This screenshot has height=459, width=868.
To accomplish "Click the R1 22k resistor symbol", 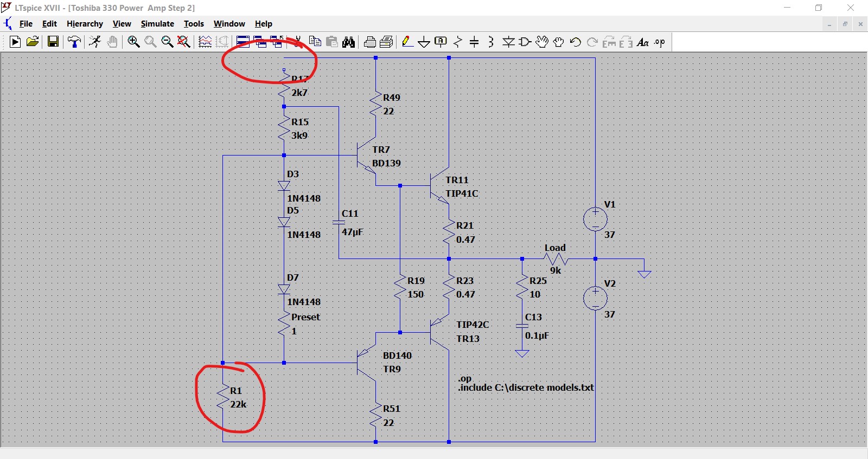I will click(223, 397).
